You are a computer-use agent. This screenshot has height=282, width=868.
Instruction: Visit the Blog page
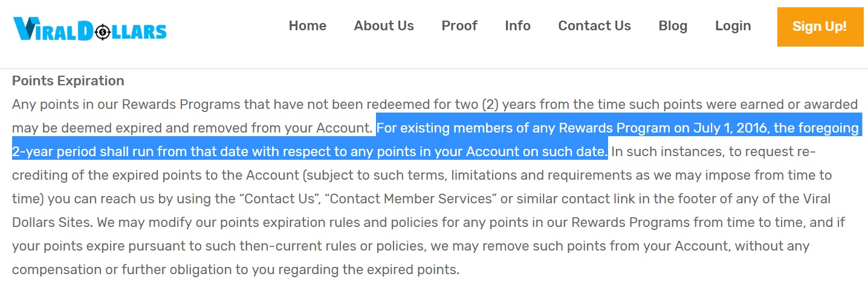click(x=673, y=26)
